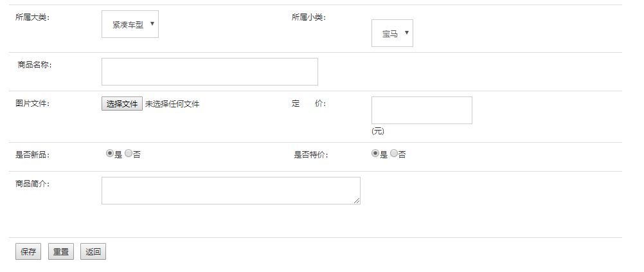Image resolution: width=644 pixels, height=272 pixels.
Task: Click the 图片文件 field label
Action: click(33, 104)
